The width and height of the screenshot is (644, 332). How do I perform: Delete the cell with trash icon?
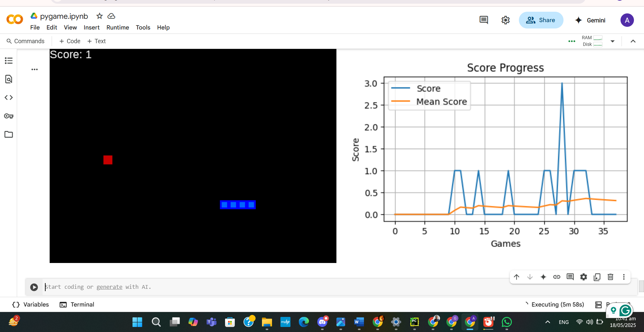tap(610, 277)
